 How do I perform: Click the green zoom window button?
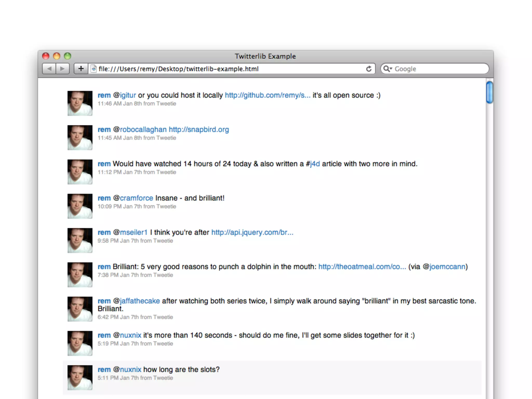coord(68,56)
